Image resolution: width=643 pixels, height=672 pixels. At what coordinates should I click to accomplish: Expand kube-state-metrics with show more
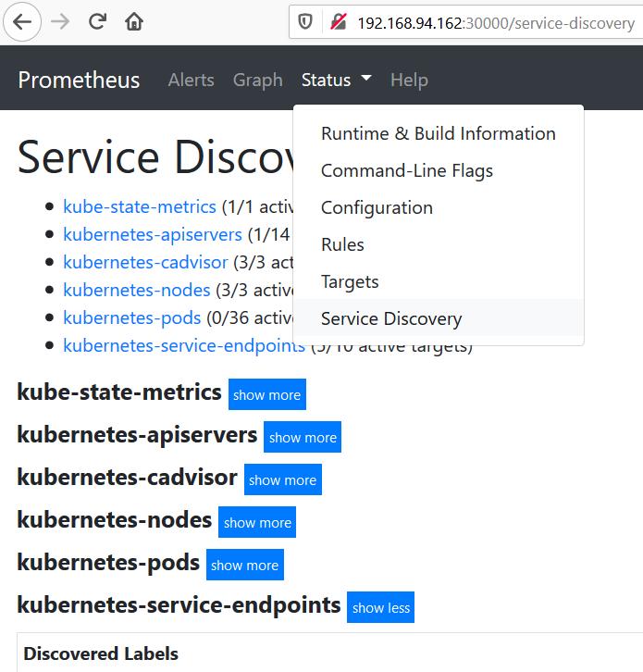pyautogui.click(x=266, y=394)
